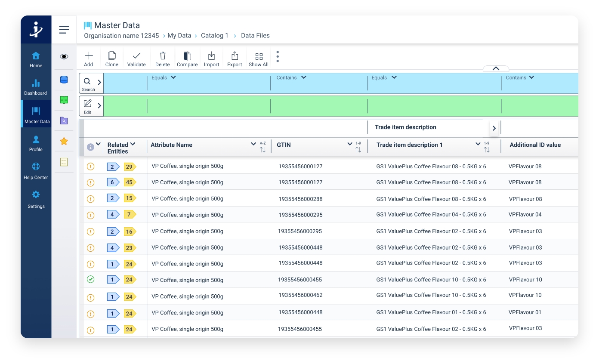Click yellow tag 45

(130, 182)
